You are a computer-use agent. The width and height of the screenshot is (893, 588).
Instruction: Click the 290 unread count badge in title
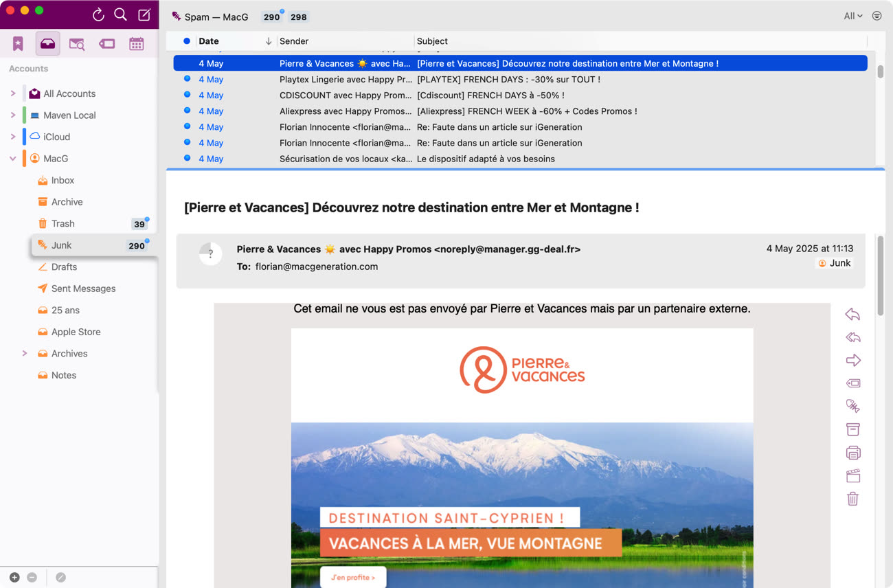click(272, 17)
